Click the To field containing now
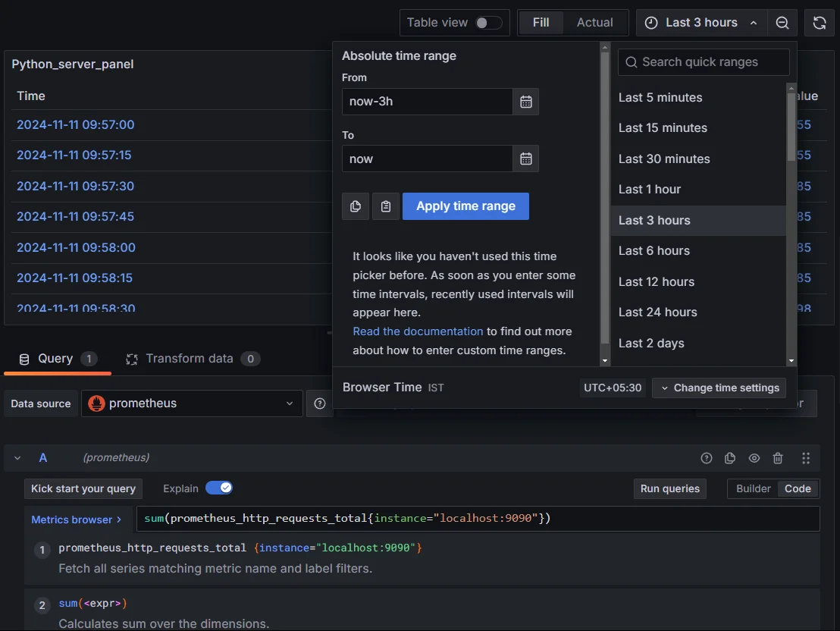 tap(428, 159)
